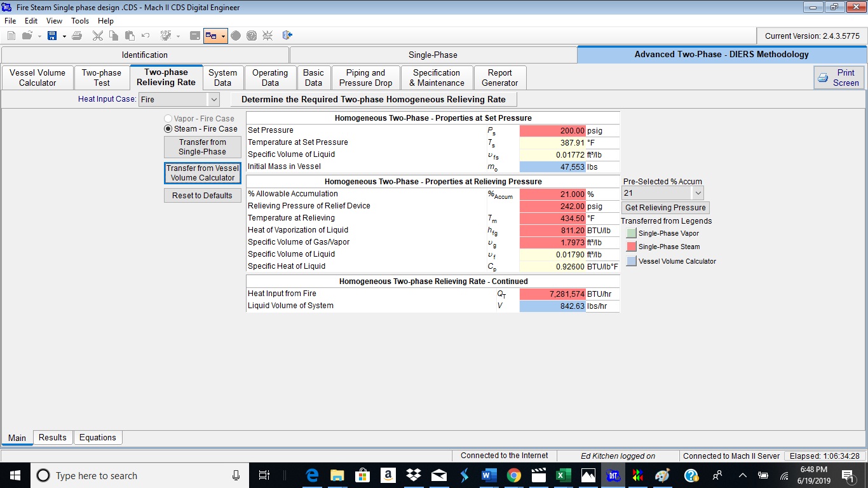The image size is (868, 488).
Task: Click the Single-Phase Steam legend swatch
Action: point(632,247)
